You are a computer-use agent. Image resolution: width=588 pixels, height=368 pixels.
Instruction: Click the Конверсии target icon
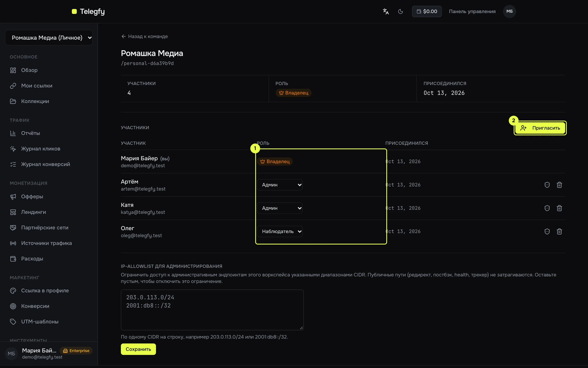pos(13,306)
